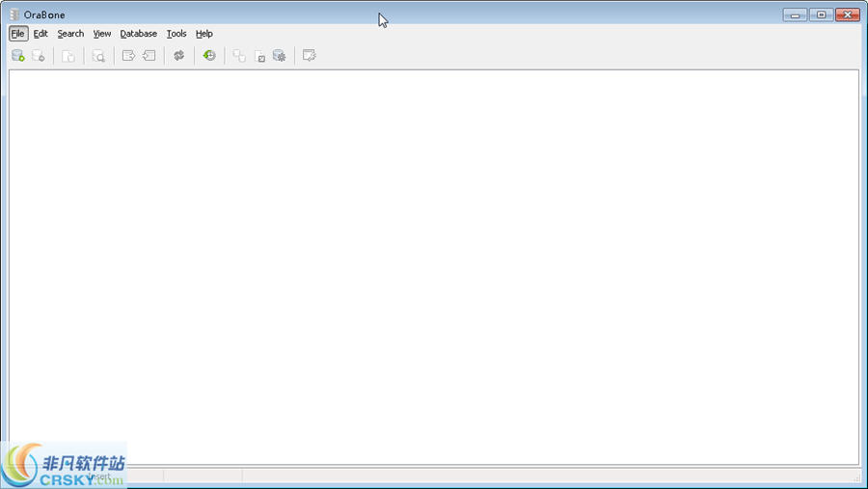Open the Edit menu
Image resolution: width=868 pixels, height=489 pixels.
(41, 34)
